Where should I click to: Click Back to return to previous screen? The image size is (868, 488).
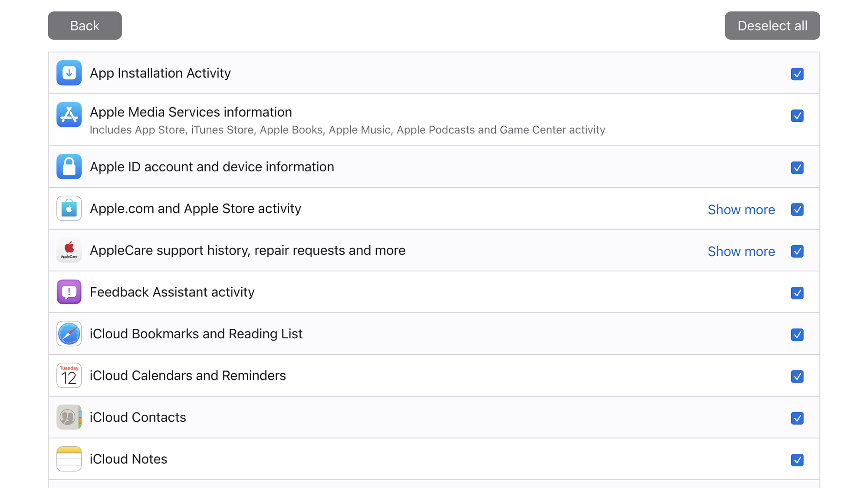click(x=85, y=25)
